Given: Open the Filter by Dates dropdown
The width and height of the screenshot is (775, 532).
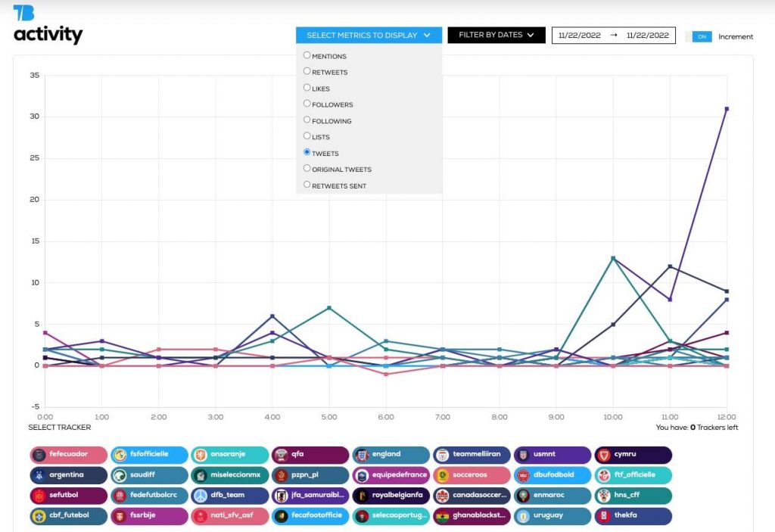Looking at the screenshot, I should [496, 35].
